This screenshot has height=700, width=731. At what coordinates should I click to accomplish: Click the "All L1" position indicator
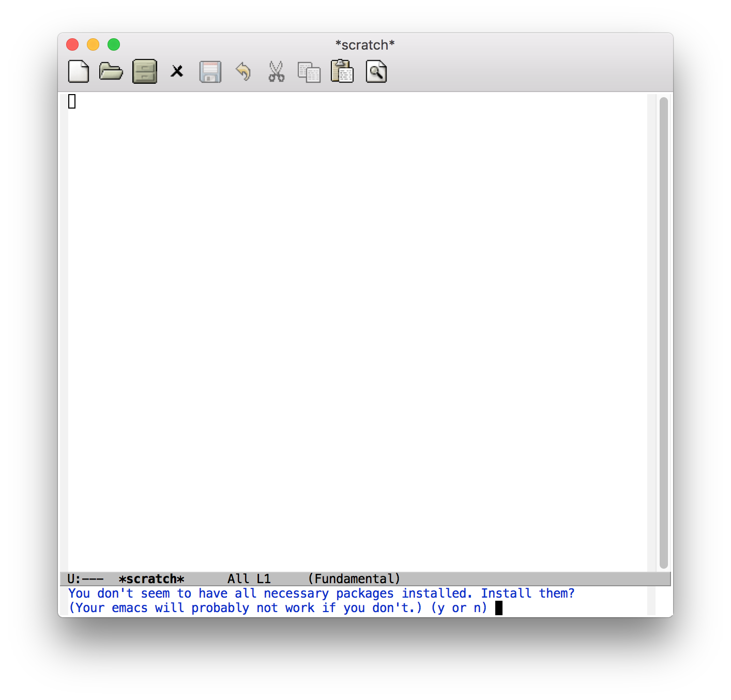coord(249,579)
